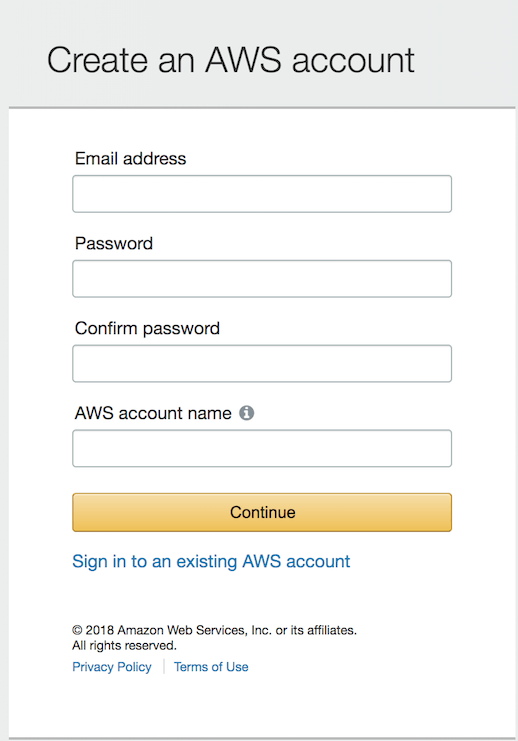The image size is (518, 741).
Task: Click the info icon beside AWS account name
Action: (x=246, y=413)
